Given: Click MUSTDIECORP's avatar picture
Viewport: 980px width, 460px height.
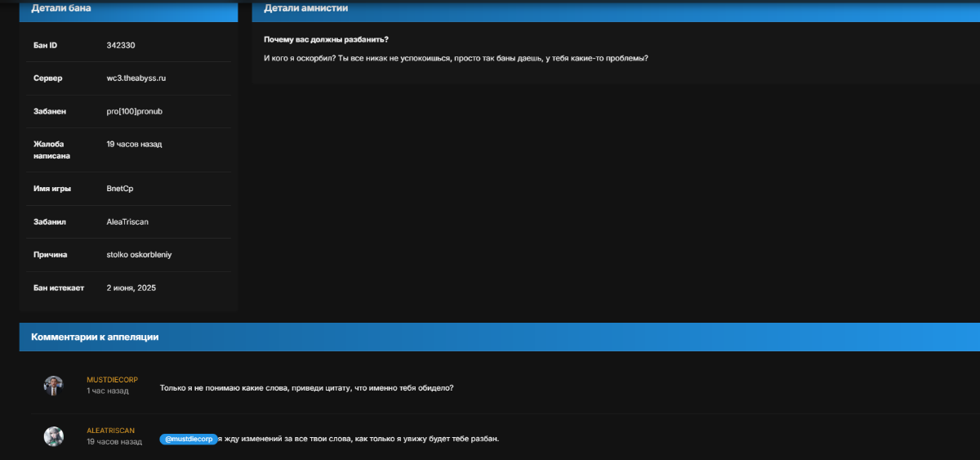Looking at the screenshot, I should [53, 386].
